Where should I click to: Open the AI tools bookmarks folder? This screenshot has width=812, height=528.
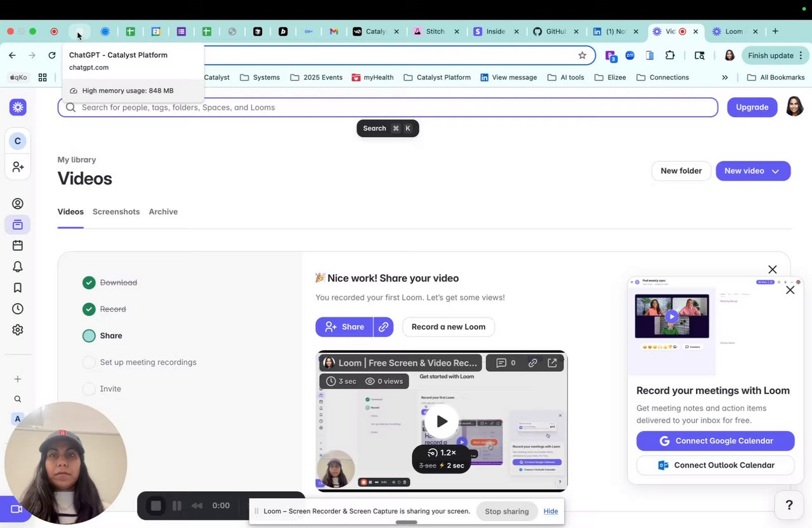pyautogui.click(x=566, y=77)
